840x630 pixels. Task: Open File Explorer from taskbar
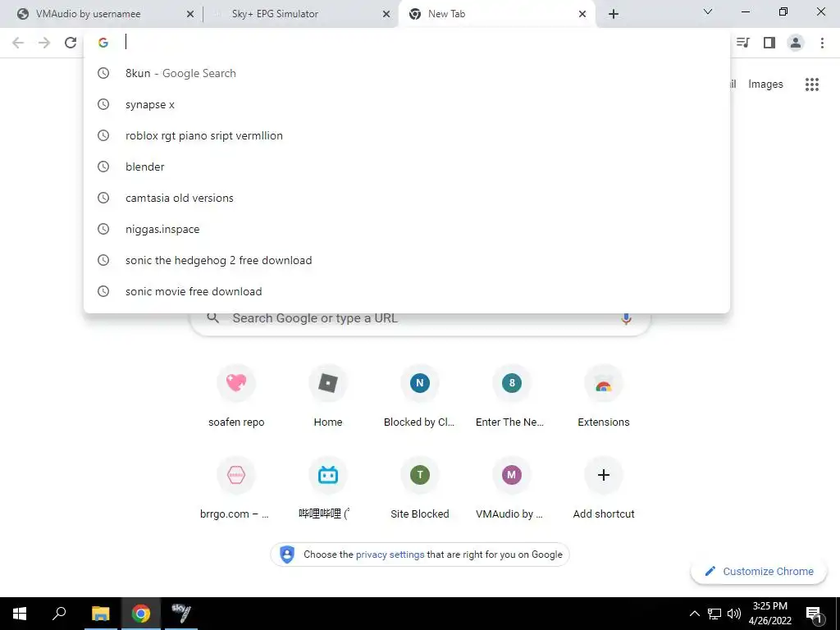point(100,614)
